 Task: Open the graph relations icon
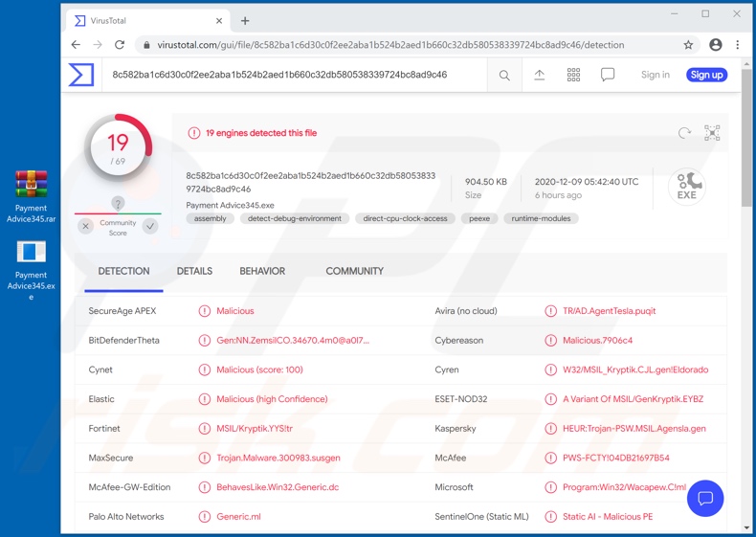tap(712, 133)
